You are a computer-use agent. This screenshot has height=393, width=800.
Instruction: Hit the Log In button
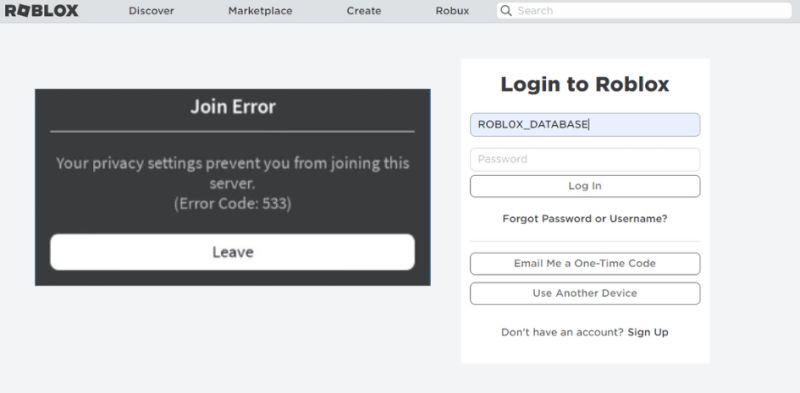click(x=585, y=186)
